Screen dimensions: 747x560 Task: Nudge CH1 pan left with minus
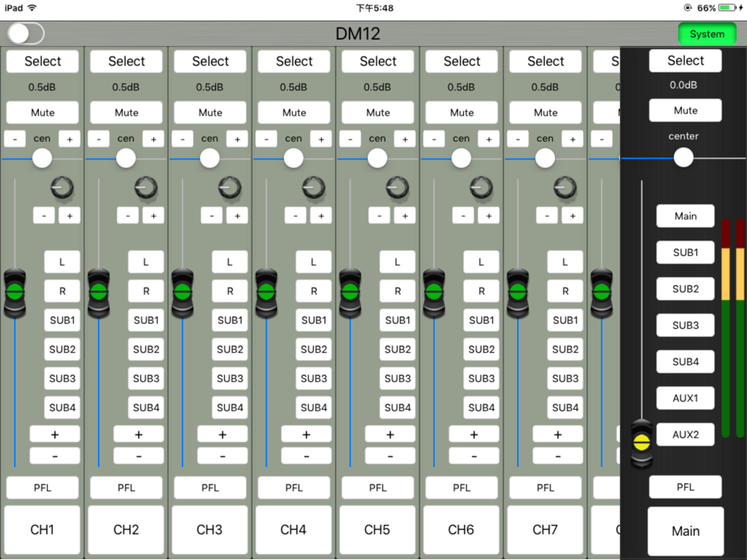pos(15,139)
